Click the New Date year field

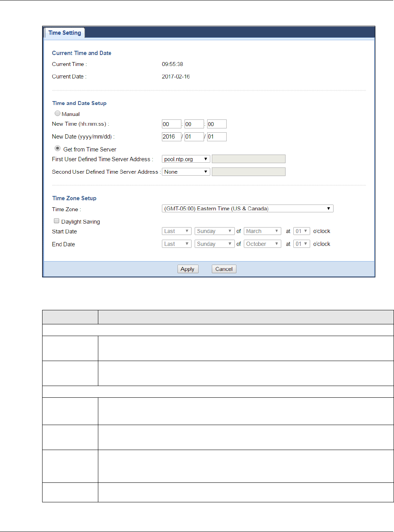[x=172, y=137]
